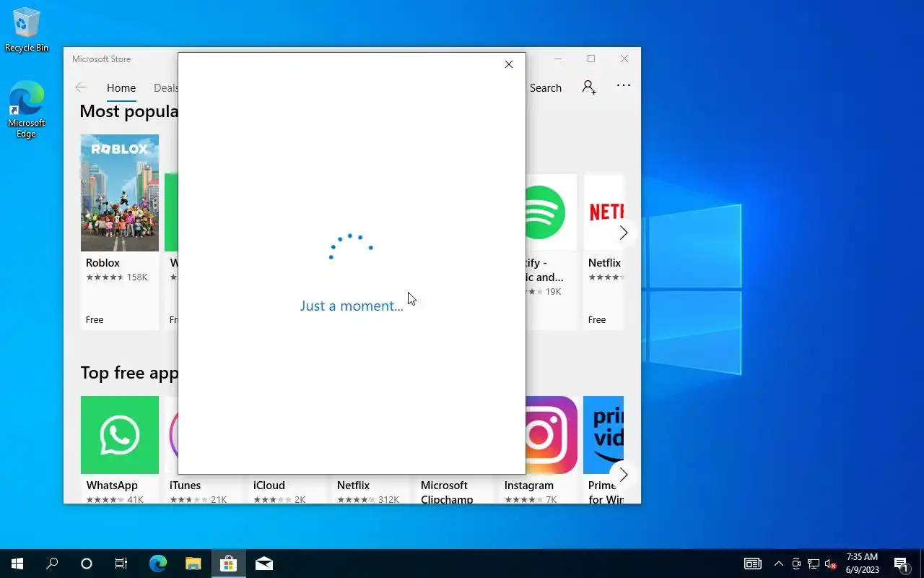924x578 pixels.
Task: Open Cortana circle on the taskbar
Action: [87, 564]
